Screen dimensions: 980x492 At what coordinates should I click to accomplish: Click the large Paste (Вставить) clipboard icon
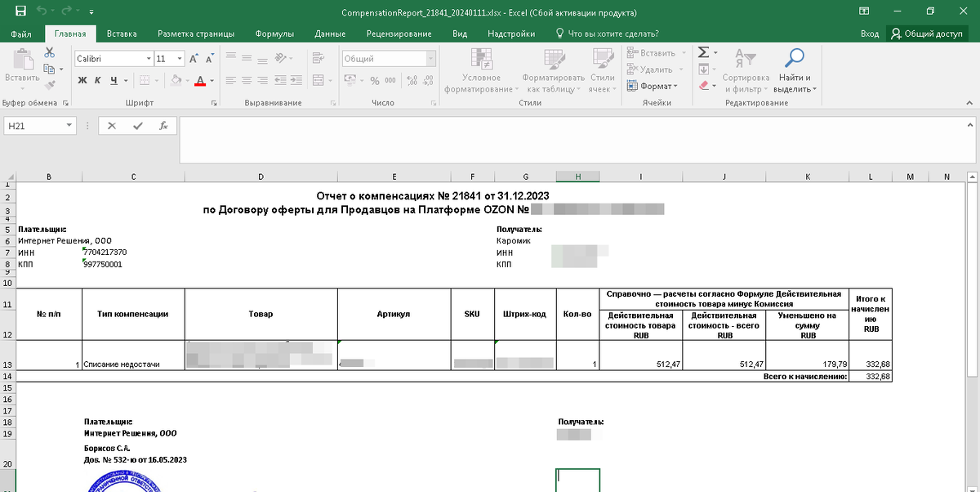tap(22, 60)
